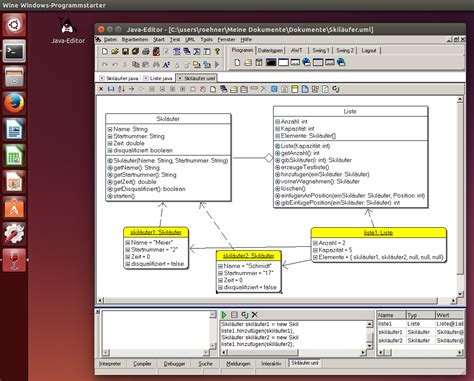Screen dimensions: 474x381
Task: Switch to the Liste.java file tab
Action: point(158,78)
